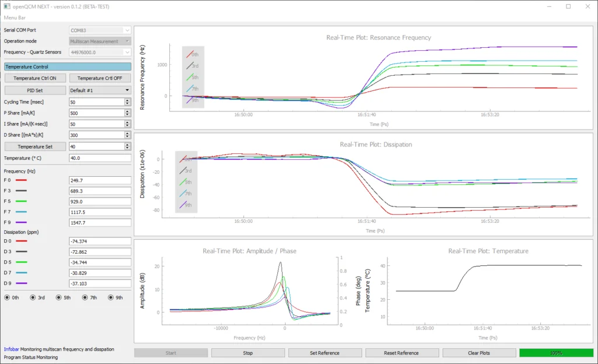Click the F 3 frequency value field
Image resolution: width=598 pixels, height=364 pixels.
(100, 191)
